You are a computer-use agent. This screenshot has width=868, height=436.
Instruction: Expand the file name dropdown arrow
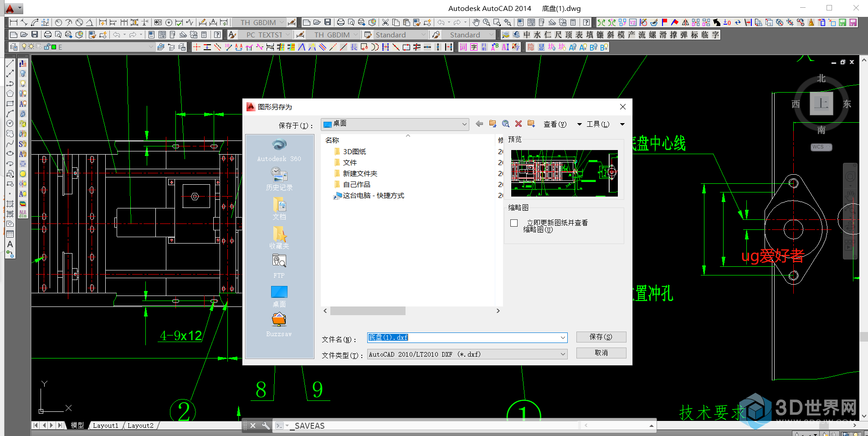[563, 338]
